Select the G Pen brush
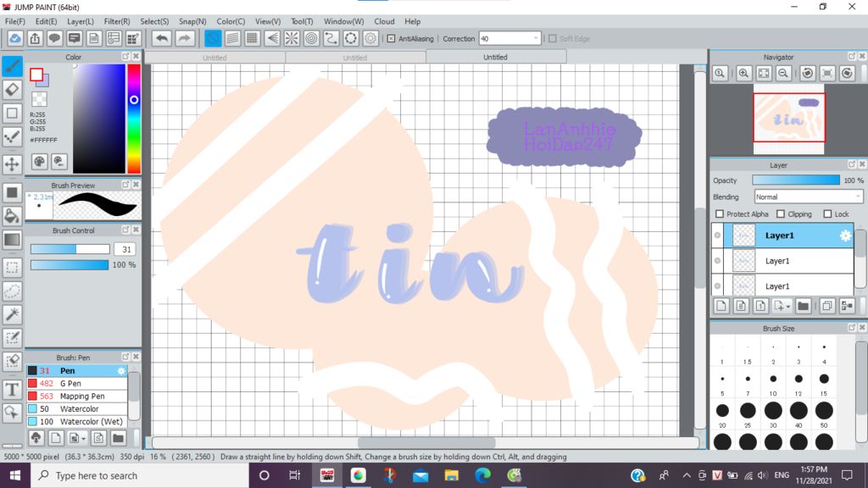The width and height of the screenshot is (868, 488). pyautogui.click(x=77, y=384)
